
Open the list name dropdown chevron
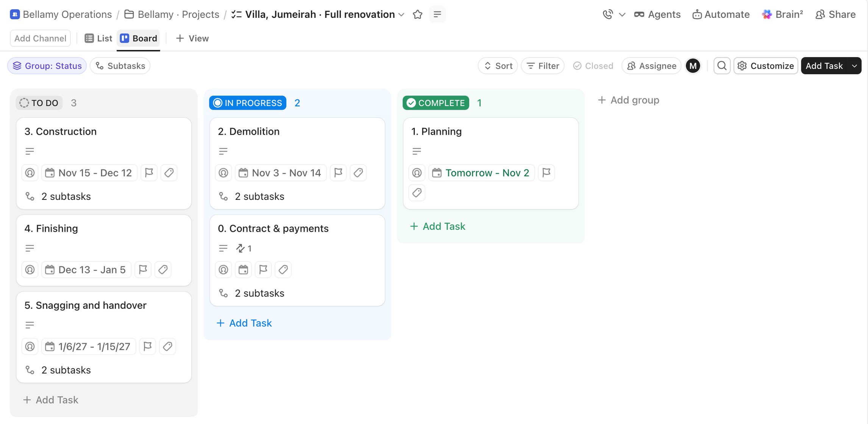[x=402, y=15]
